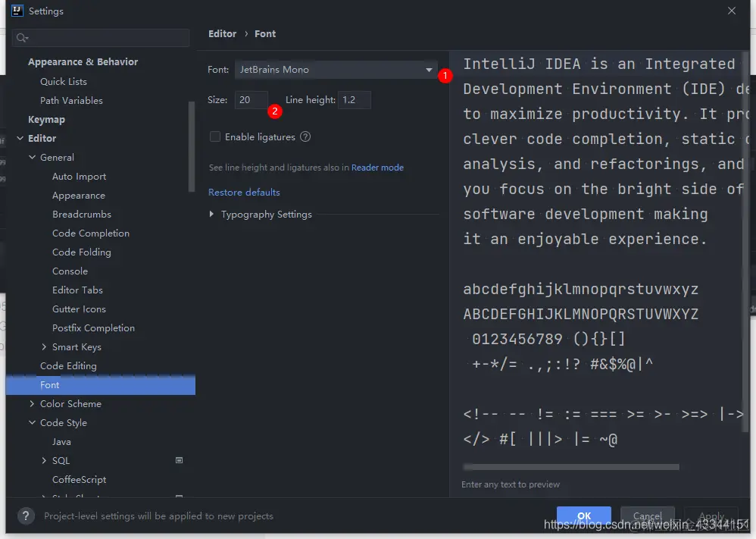Screen dimensions: 756x539
Task: Expand the Smart Keys node
Action: [x=44, y=346]
